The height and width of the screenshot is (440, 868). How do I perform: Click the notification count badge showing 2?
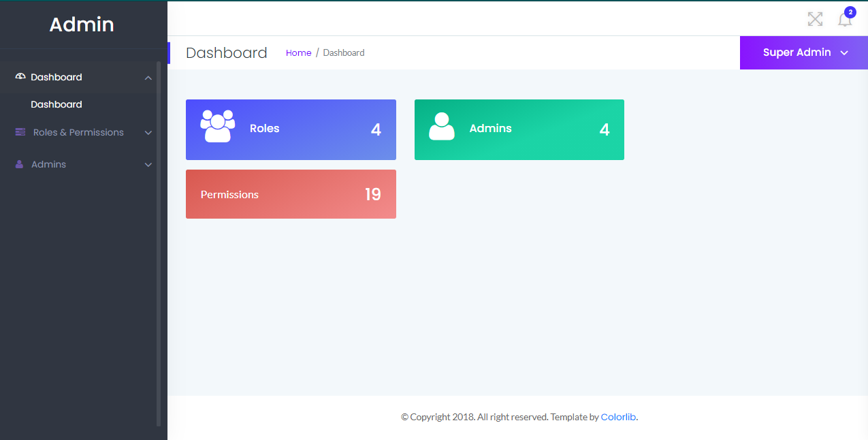pyautogui.click(x=850, y=12)
